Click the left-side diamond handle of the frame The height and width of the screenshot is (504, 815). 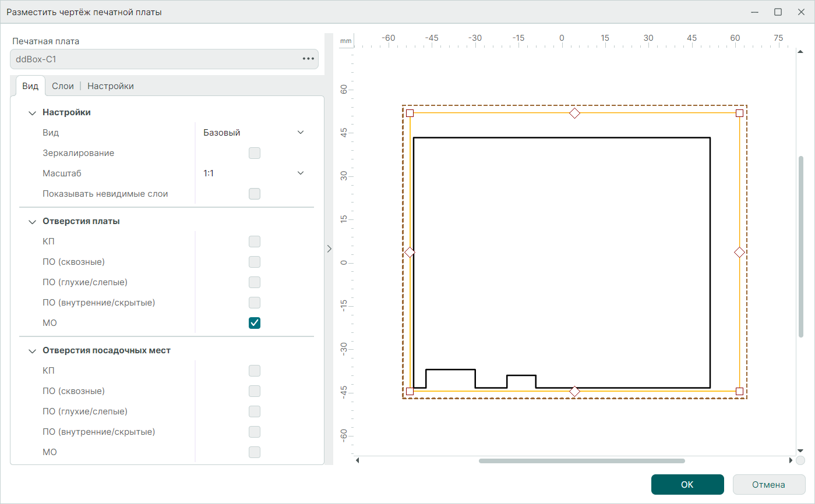pos(410,252)
